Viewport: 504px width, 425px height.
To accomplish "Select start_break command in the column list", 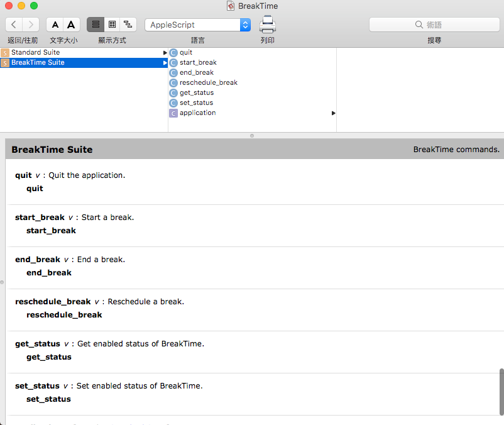I will point(253,62).
